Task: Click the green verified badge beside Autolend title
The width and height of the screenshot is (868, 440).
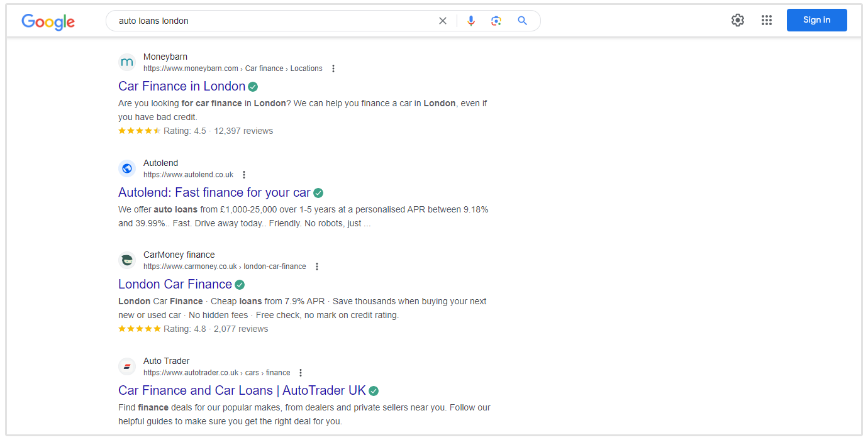Action: [318, 193]
